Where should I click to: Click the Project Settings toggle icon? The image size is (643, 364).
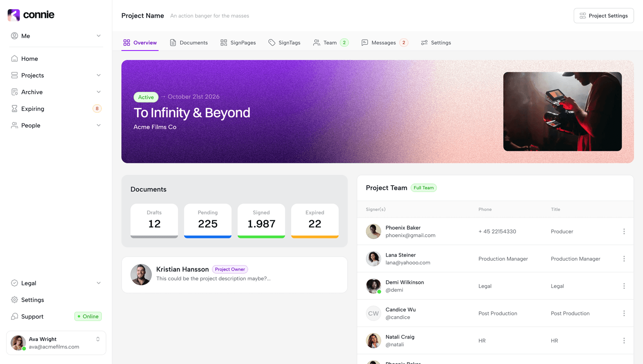(x=583, y=16)
